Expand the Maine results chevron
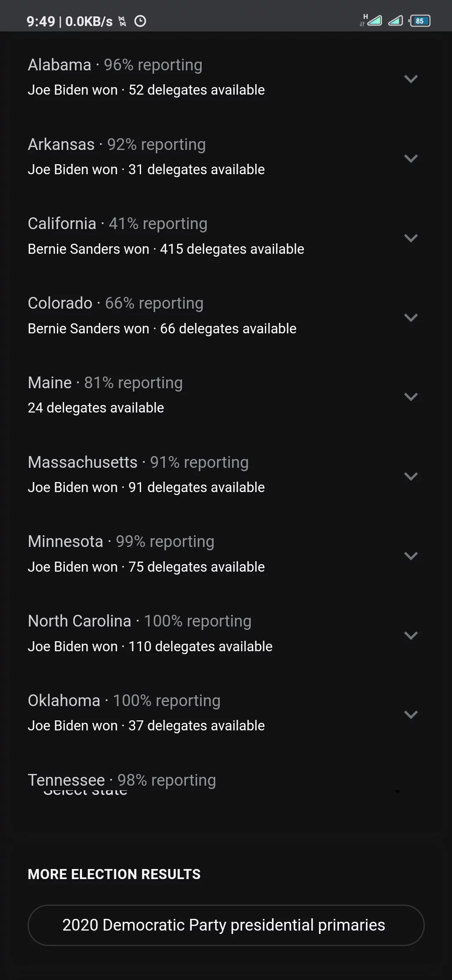 pos(411,397)
